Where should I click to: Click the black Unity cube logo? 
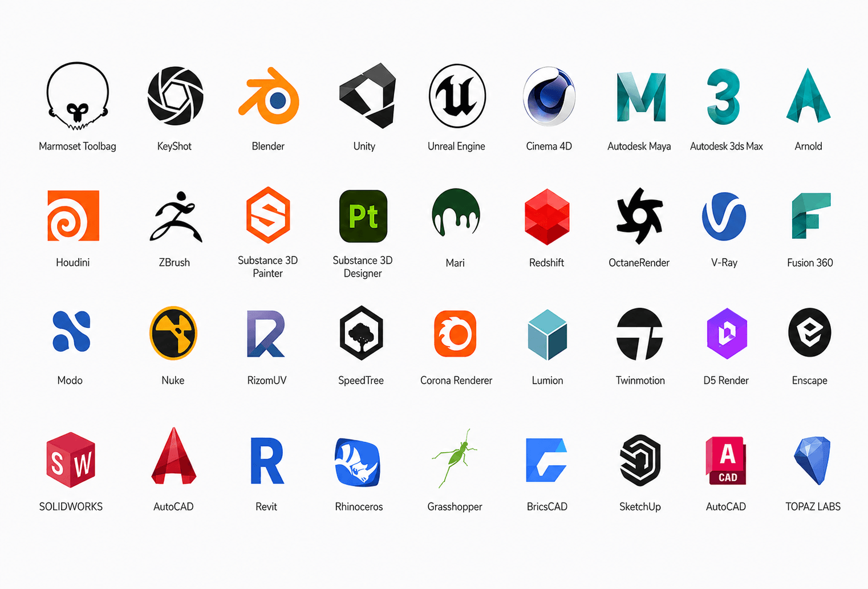[x=367, y=95]
